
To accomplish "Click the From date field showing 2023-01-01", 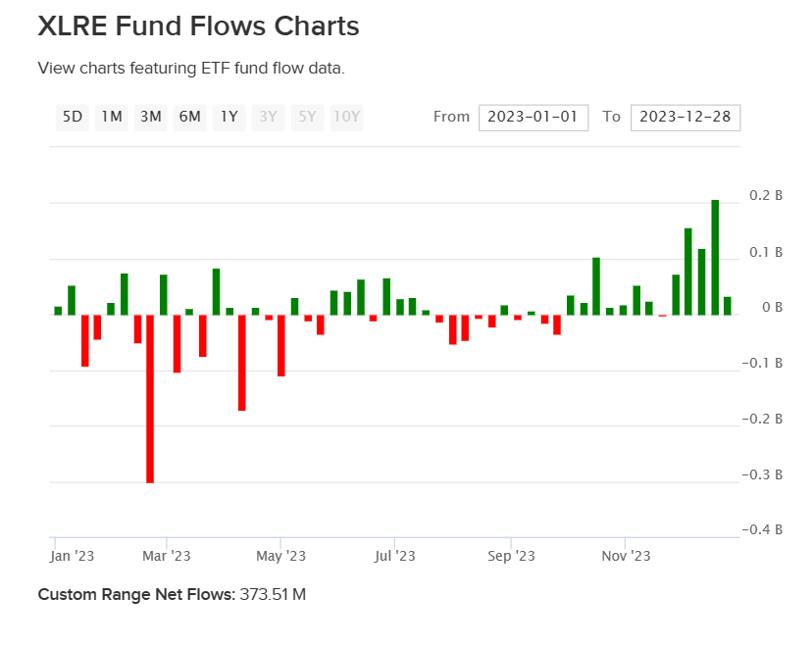I will click(533, 117).
